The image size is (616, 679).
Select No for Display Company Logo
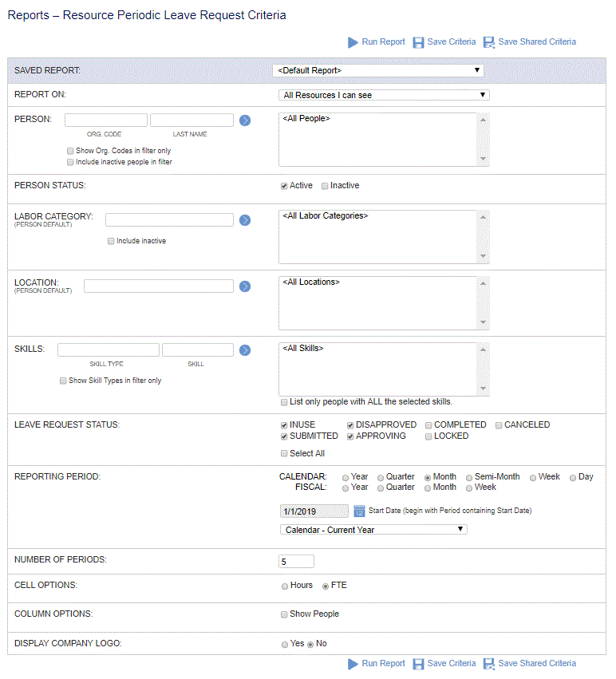[x=310, y=645]
